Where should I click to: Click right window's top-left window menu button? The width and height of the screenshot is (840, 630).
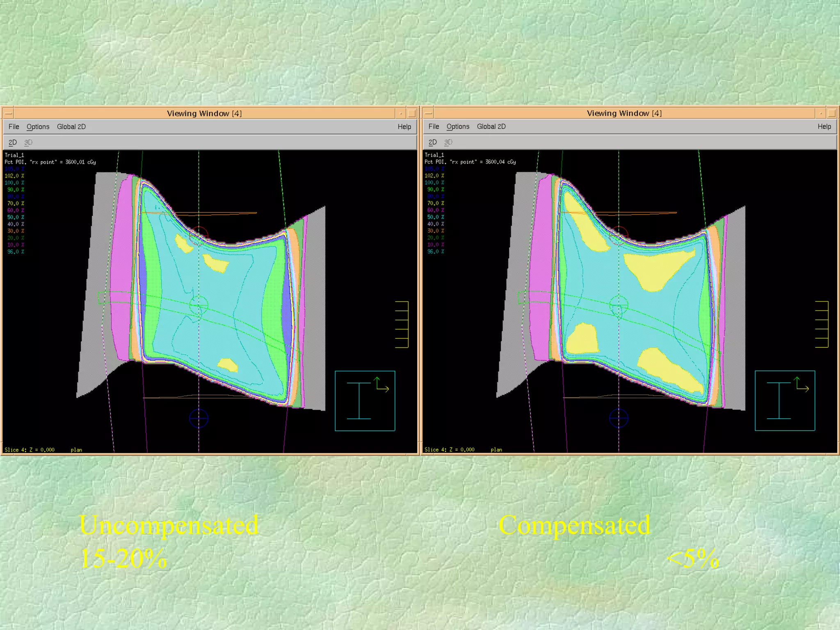point(428,113)
